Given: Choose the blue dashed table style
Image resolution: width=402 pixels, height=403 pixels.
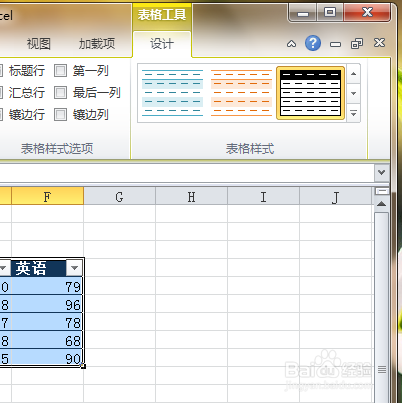Looking at the screenshot, I should coord(172,93).
